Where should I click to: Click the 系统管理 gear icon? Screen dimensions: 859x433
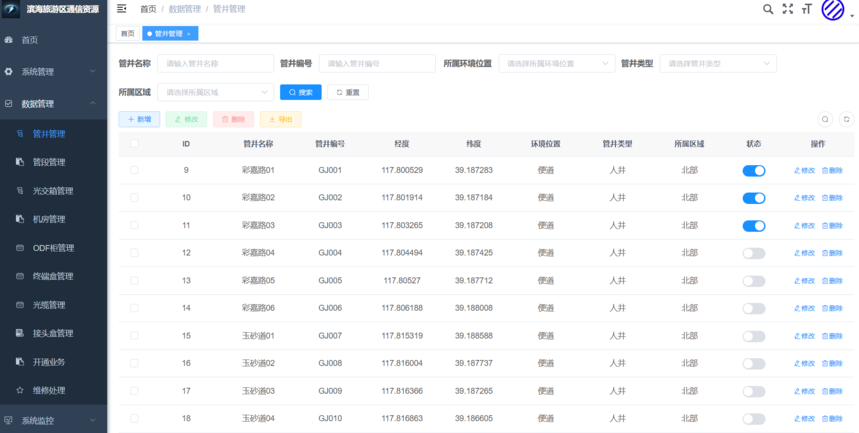pos(8,72)
